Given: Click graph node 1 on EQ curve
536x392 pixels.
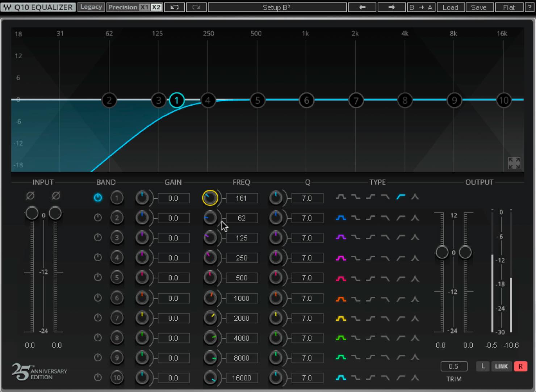Looking at the screenshot, I should click(177, 100).
